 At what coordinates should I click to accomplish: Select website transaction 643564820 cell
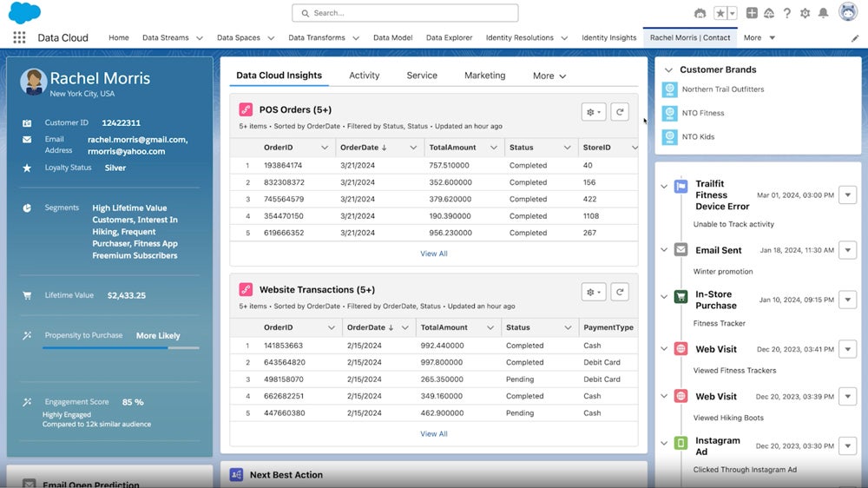tap(285, 362)
